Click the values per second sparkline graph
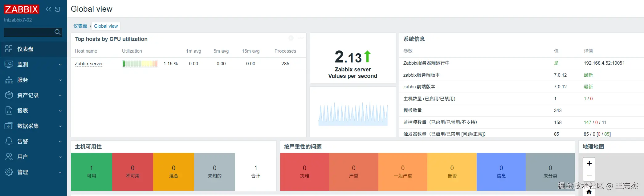Image resolution: width=644 pixels, height=196 pixels. point(353,114)
